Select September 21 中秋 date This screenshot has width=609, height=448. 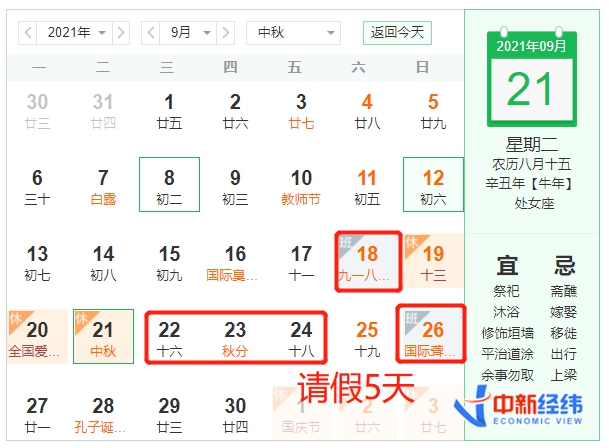click(x=103, y=336)
